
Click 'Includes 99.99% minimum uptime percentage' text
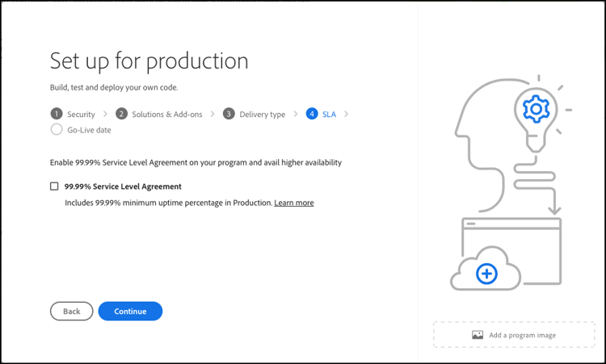pyautogui.click(x=169, y=203)
